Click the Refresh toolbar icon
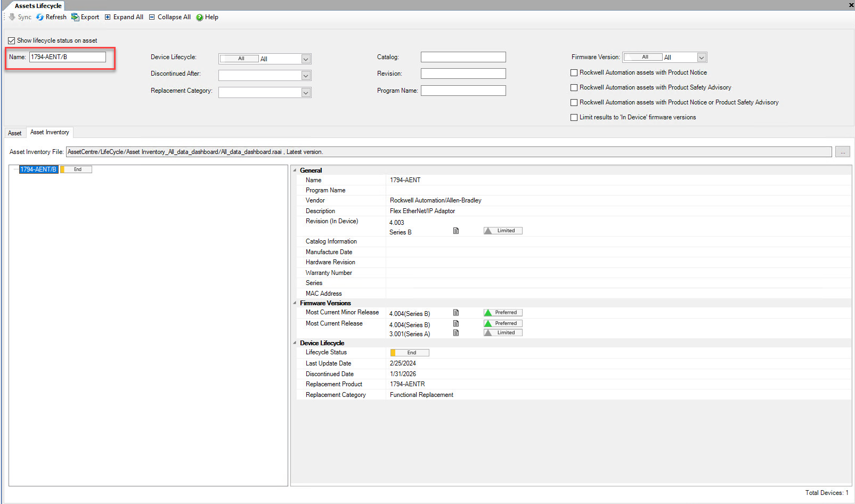The width and height of the screenshot is (855, 504). [x=40, y=17]
